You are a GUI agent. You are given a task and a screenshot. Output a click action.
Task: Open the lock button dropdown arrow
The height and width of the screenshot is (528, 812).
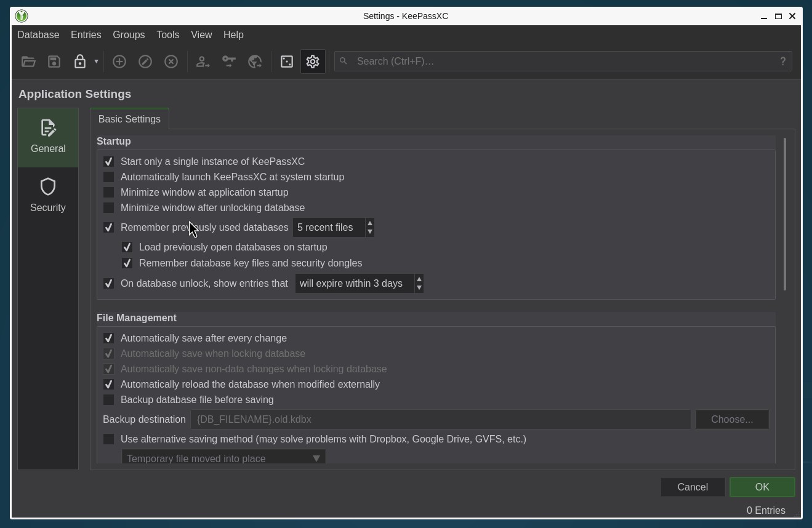click(x=96, y=62)
